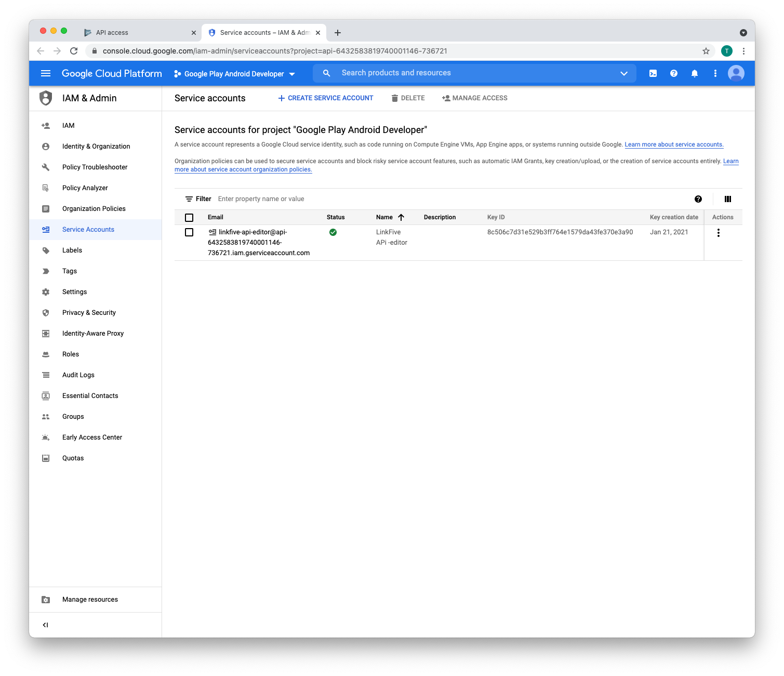The width and height of the screenshot is (784, 676).
Task: Click key ID 8c506c7d31e529b3ff764e... cell
Action: click(560, 232)
